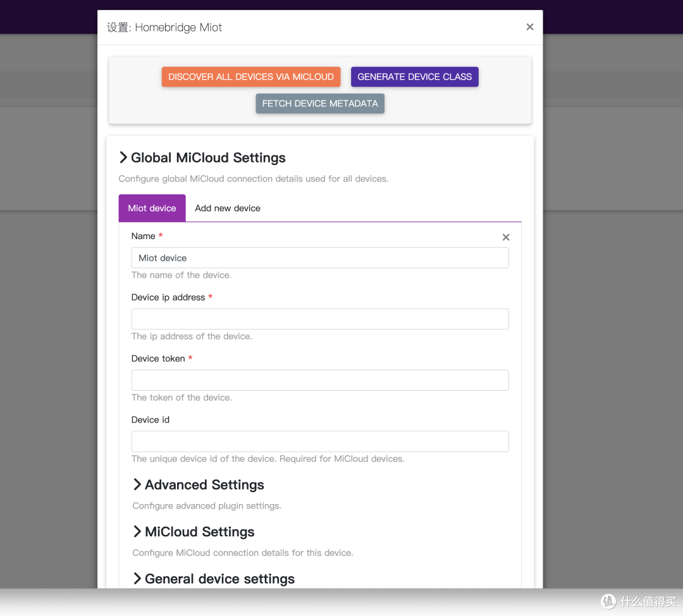
Task: Remove the Miot device entry using its X icon
Action: [x=505, y=237]
